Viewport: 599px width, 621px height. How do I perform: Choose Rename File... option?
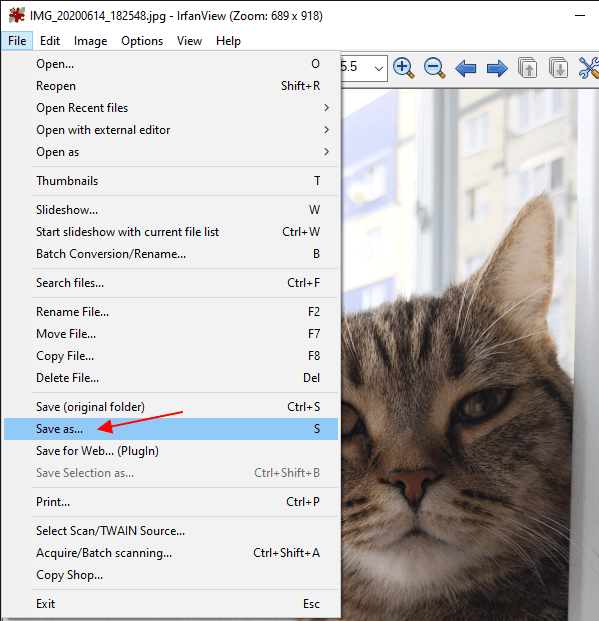pos(171,312)
